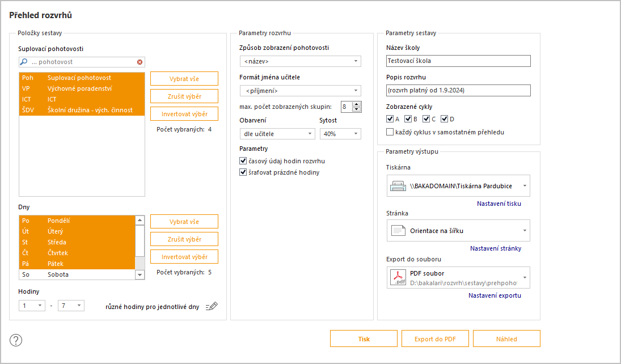The height and width of the screenshot is (364, 621).
Task: Click Invertovat výběr for Suplovací pohotovosti
Action: (x=184, y=113)
